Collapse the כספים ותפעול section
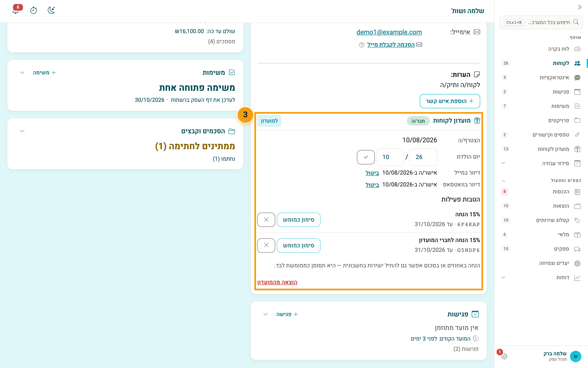The image size is (588, 368). tap(503, 181)
